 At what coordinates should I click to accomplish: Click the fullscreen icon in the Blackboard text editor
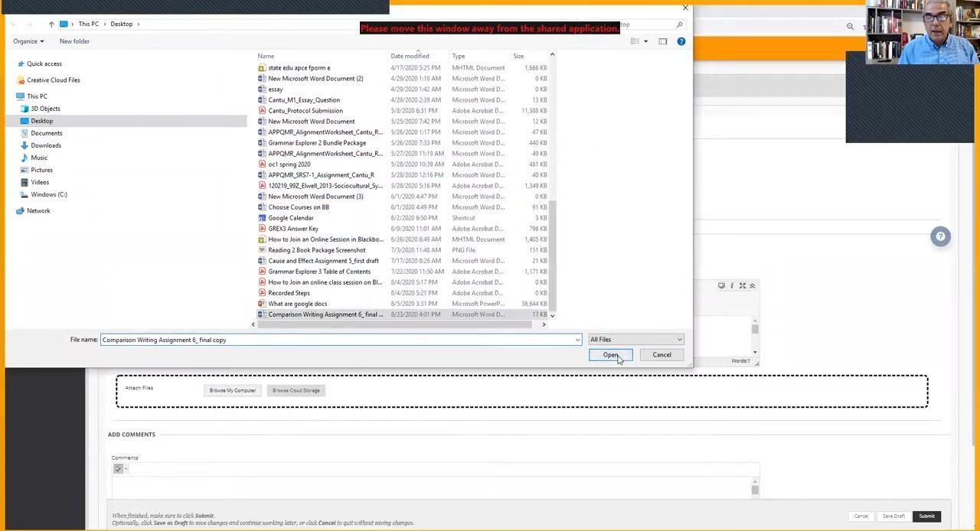click(x=742, y=286)
